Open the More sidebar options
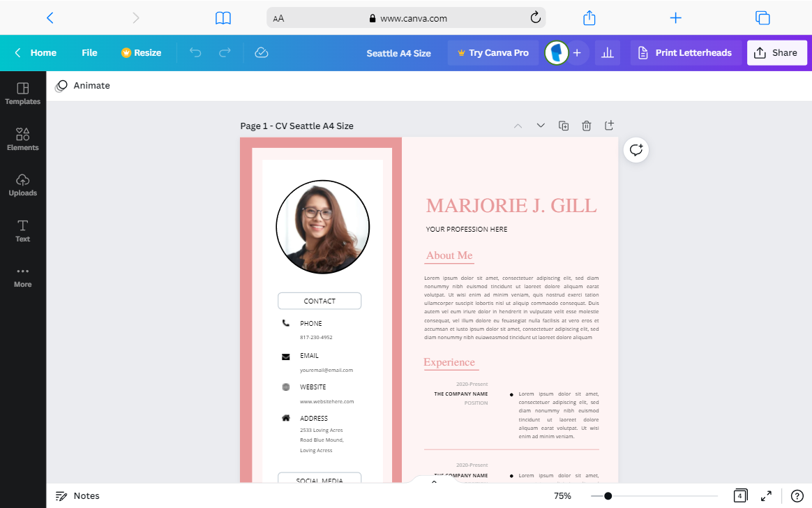The width and height of the screenshot is (812, 508). point(23,277)
